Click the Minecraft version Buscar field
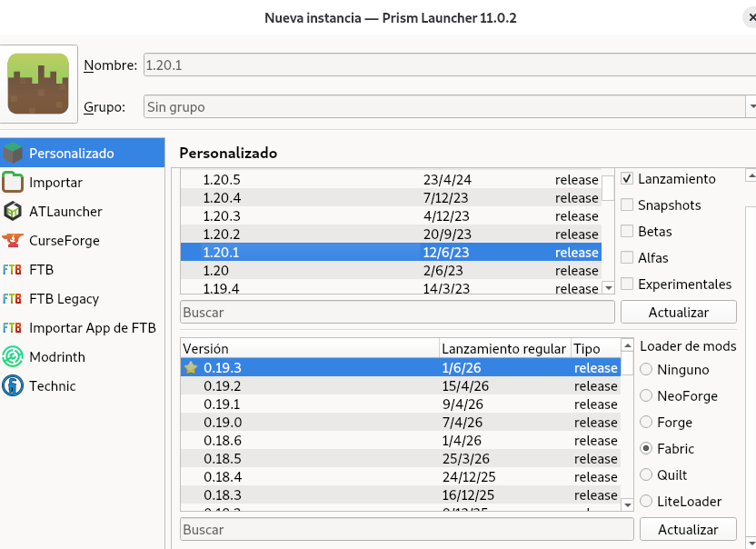Screen dimensions: 756x549 coord(397,312)
